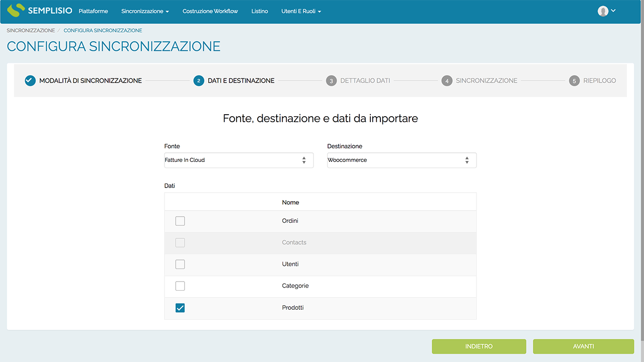
Task: Click the Avanti button
Action: click(584, 346)
